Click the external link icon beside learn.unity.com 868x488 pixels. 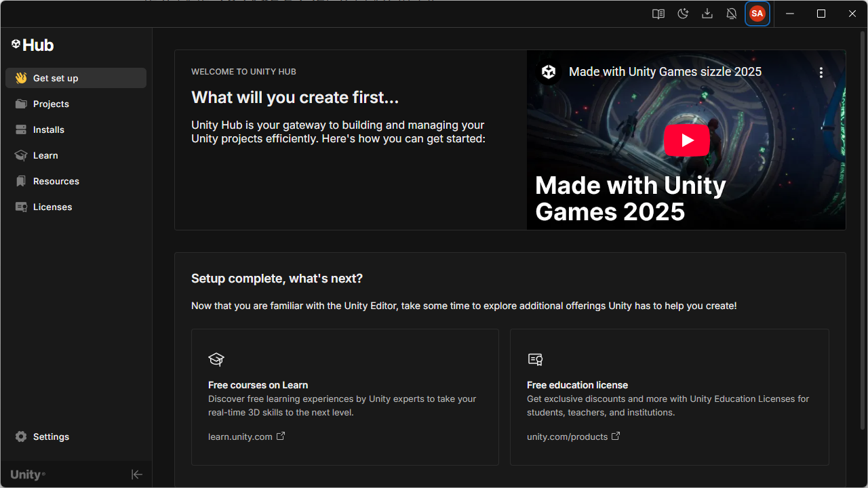[281, 436]
